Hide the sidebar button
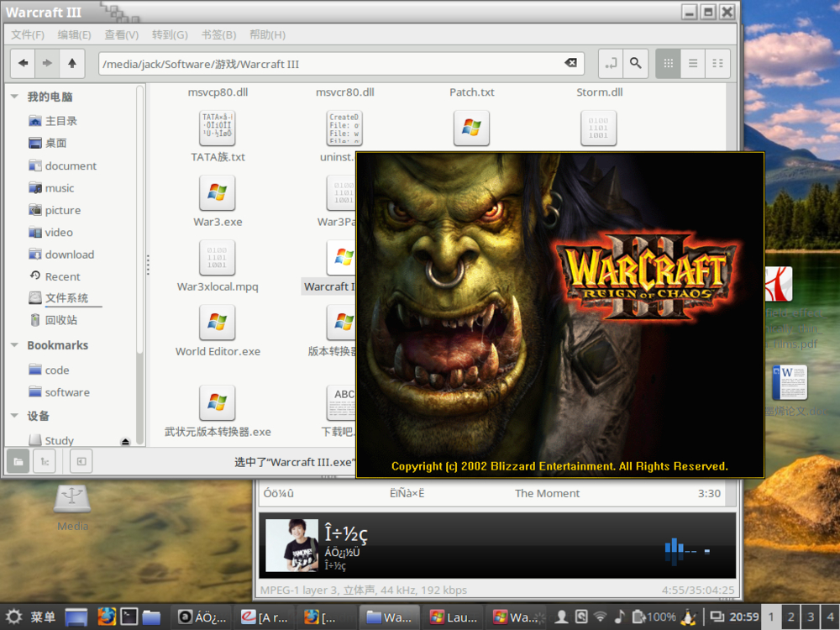Screen dimensions: 840x630 [x=81, y=461]
